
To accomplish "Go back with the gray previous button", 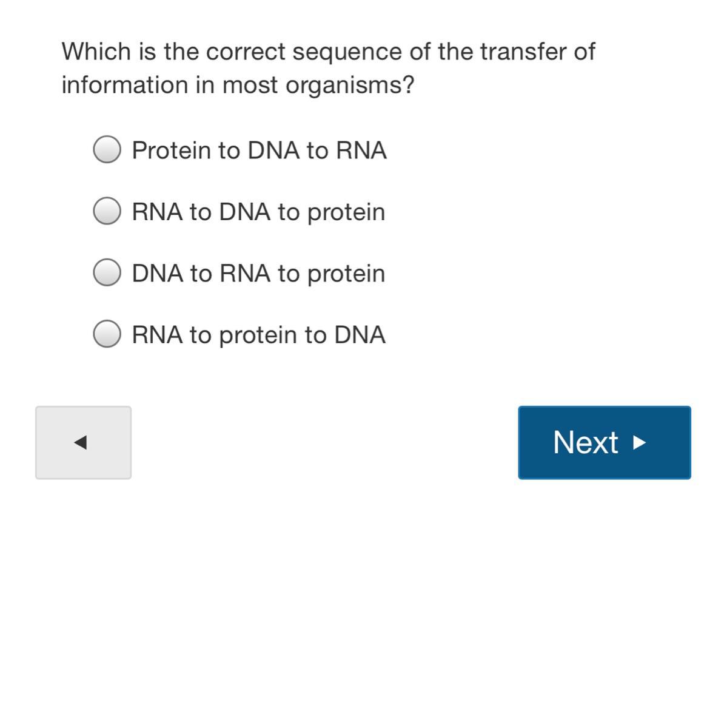I will point(83,443).
